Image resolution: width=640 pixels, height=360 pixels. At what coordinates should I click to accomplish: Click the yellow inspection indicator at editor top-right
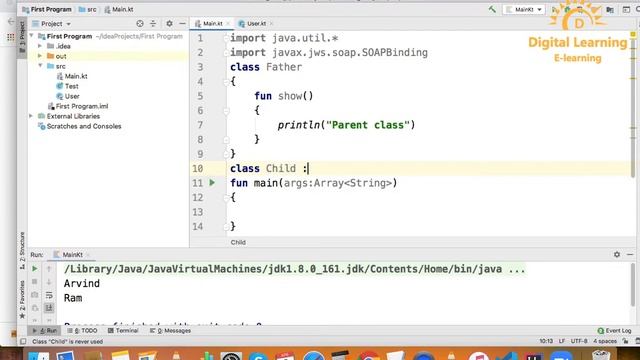(633, 35)
